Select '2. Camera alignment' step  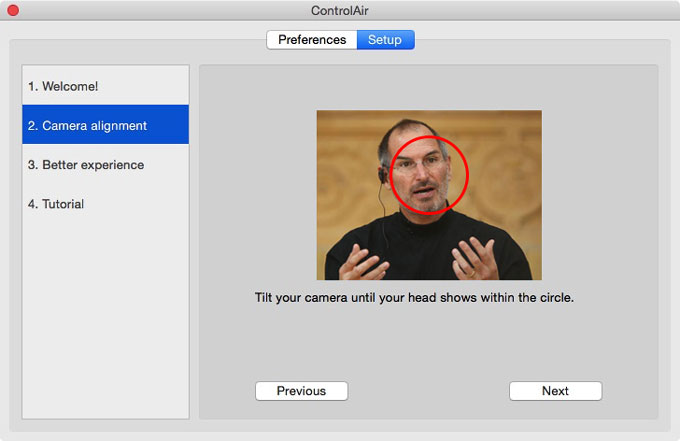click(105, 125)
